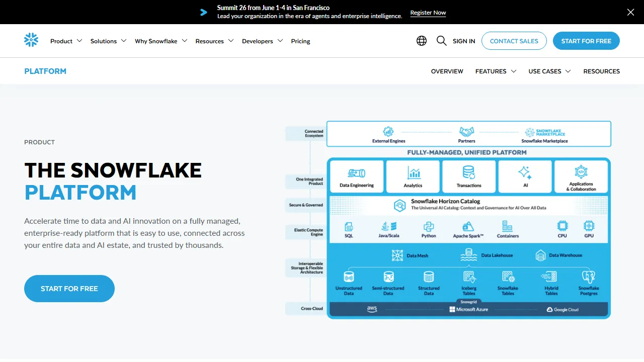Screen dimensions: 644x362
Task: Open the RESOURCES section tab
Action: [x=602, y=71]
